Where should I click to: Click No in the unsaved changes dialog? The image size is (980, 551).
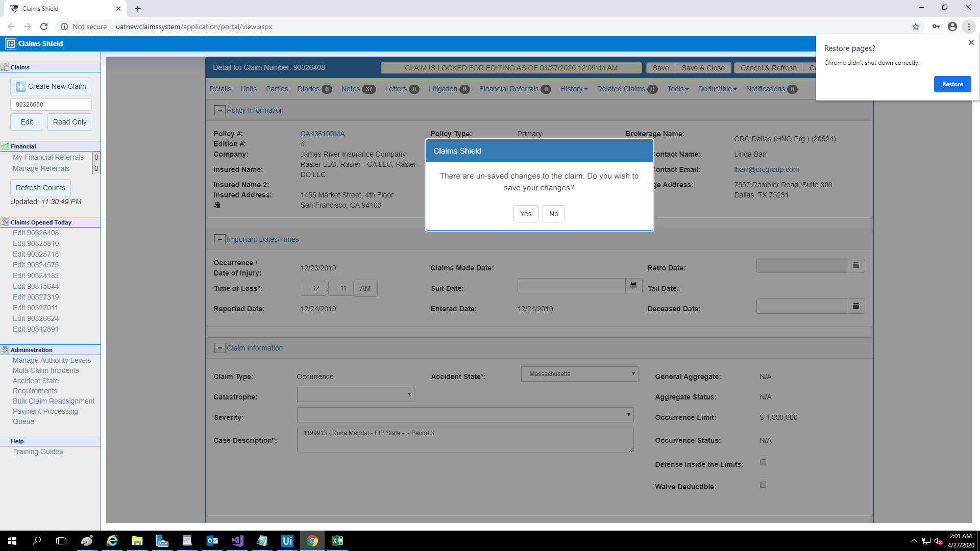coord(554,214)
